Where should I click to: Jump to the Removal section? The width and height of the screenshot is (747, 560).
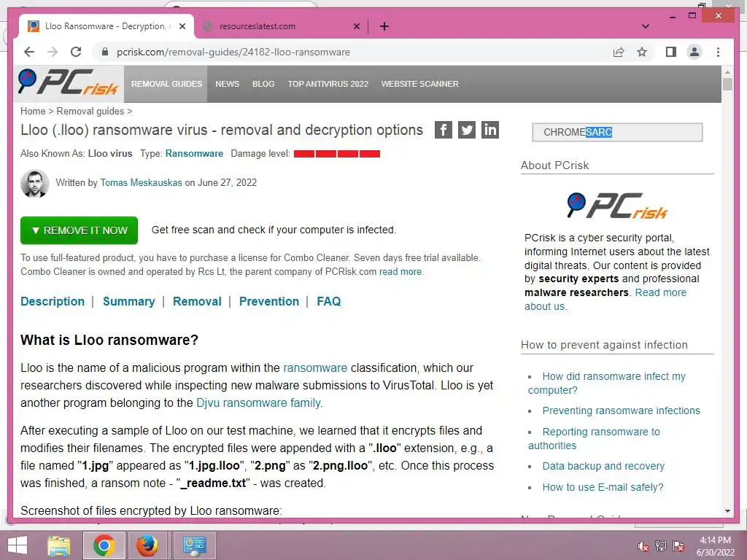coord(197,301)
